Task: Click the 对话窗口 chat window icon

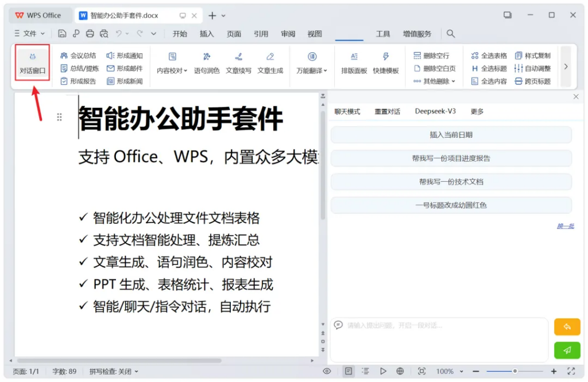Action: 32,63
